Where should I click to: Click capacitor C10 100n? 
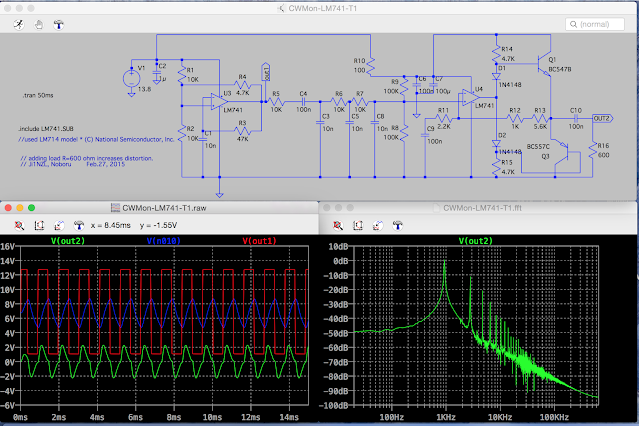tap(575, 119)
